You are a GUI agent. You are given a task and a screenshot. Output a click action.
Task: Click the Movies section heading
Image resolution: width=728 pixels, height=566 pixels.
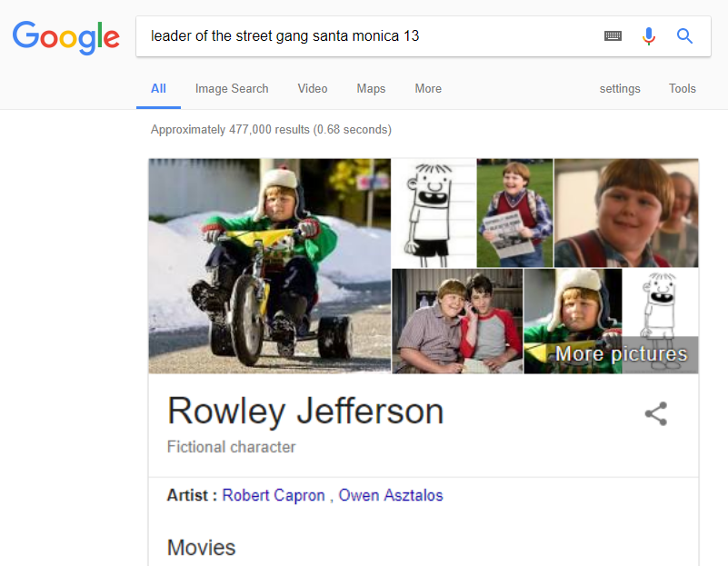pos(201,548)
